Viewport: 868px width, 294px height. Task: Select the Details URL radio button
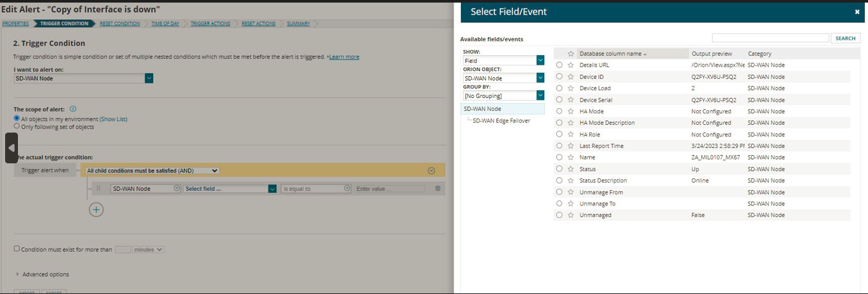[560, 65]
